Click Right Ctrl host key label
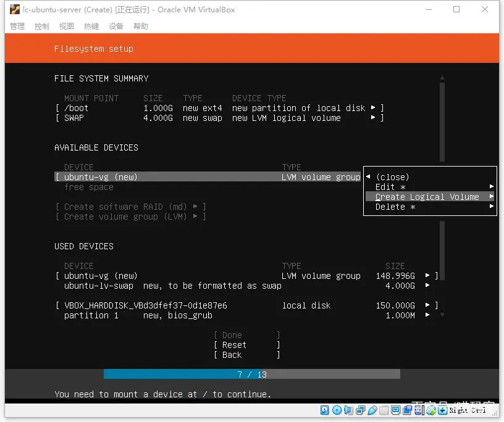Image resolution: width=504 pixels, height=422 pixels. pyautogui.click(x=468, y=410)
